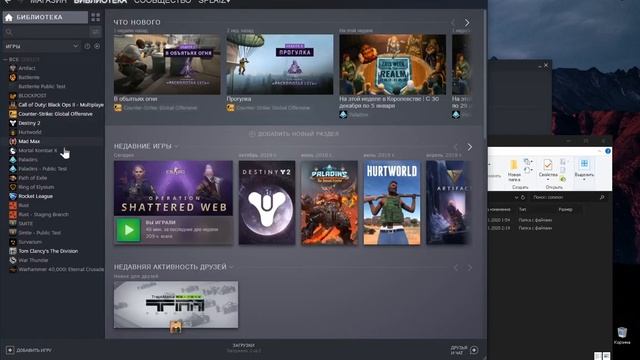The image size is (640, 360).
Task: Click the library search field
Action: (x=46, y=32)
